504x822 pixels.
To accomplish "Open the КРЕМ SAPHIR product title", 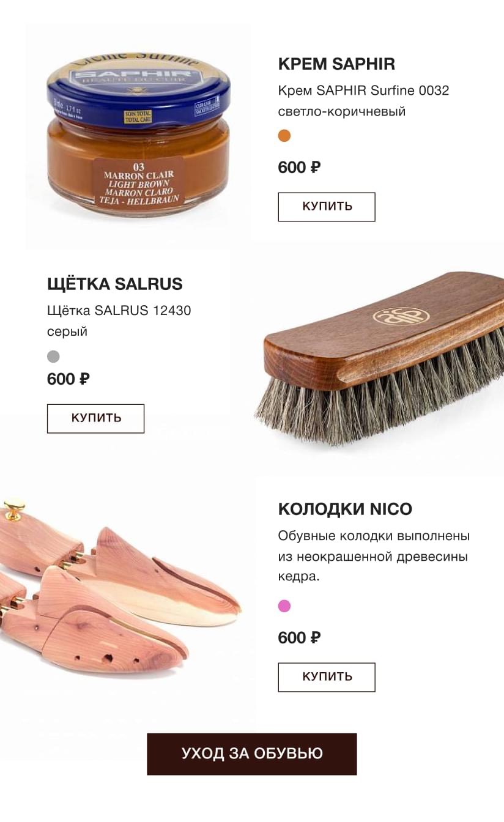I will tap(336, 64).
